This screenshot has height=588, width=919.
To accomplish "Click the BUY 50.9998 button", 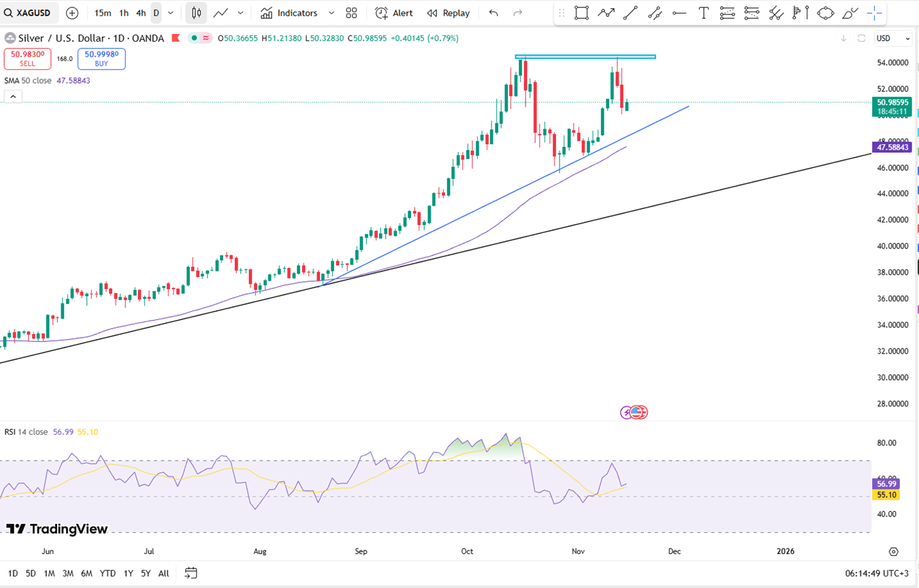I will click(101, 59).
